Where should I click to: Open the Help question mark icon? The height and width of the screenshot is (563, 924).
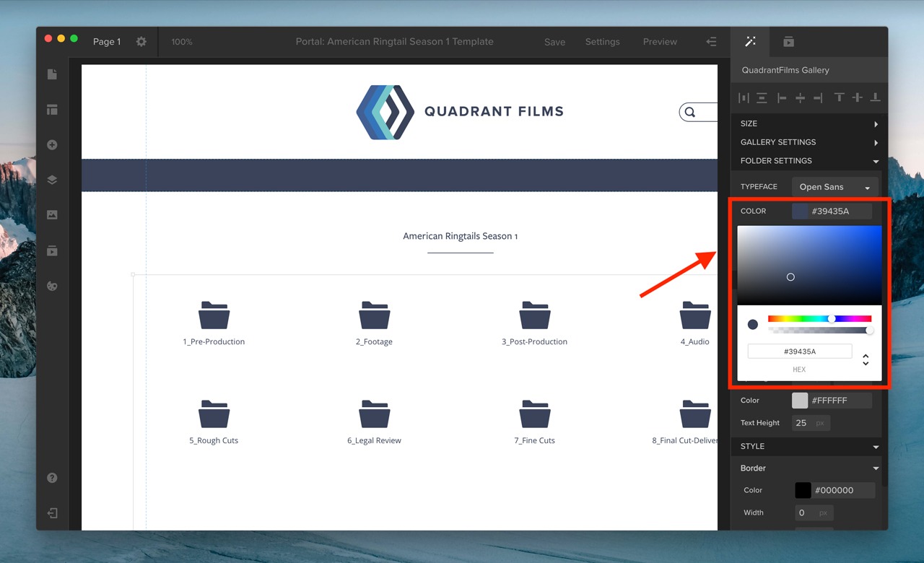pyautogui.click(x=52, y=478)
